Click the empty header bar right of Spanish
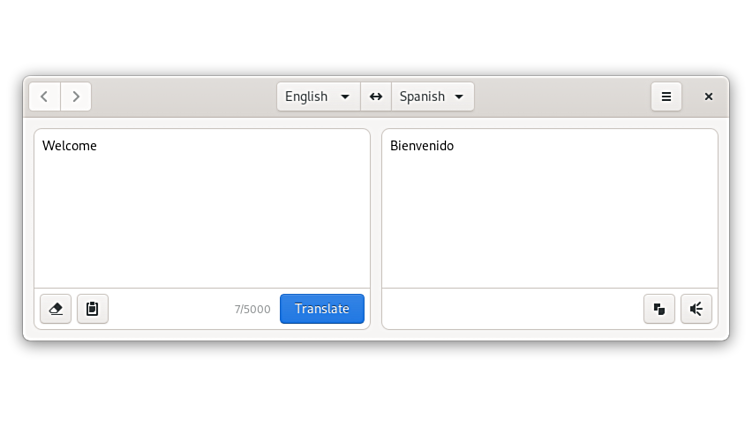 (x=560, y=97)
